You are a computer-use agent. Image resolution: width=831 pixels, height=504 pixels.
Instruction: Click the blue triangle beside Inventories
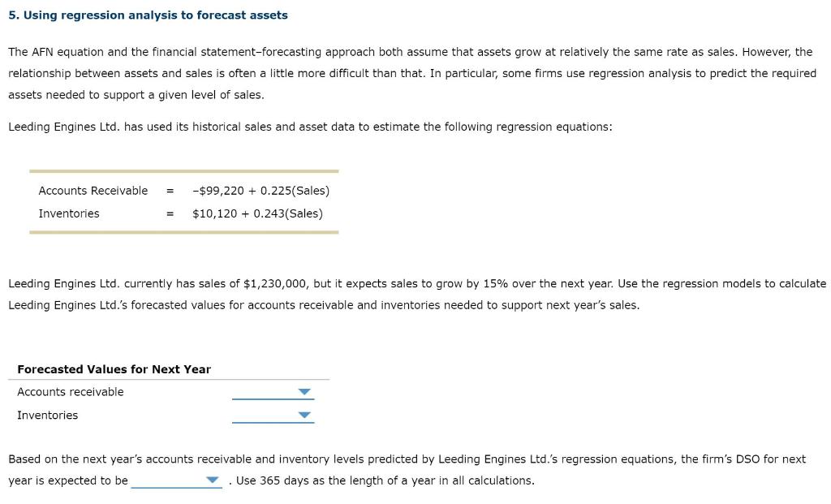click(304, 416)
